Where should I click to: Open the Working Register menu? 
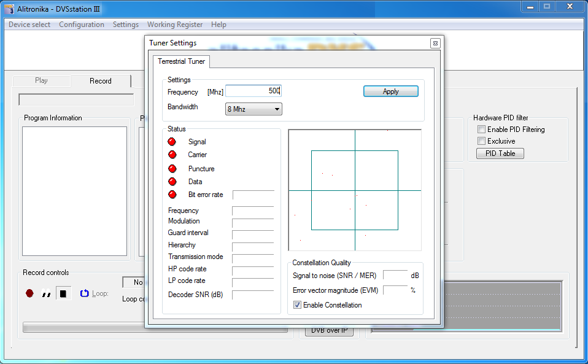coord(175,25)
